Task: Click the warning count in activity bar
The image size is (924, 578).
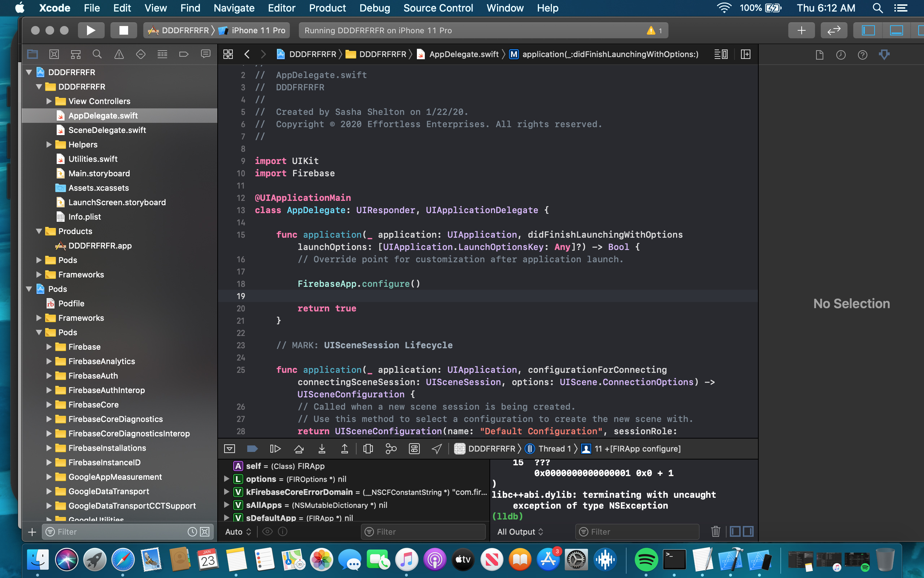Action: (655, 31)
